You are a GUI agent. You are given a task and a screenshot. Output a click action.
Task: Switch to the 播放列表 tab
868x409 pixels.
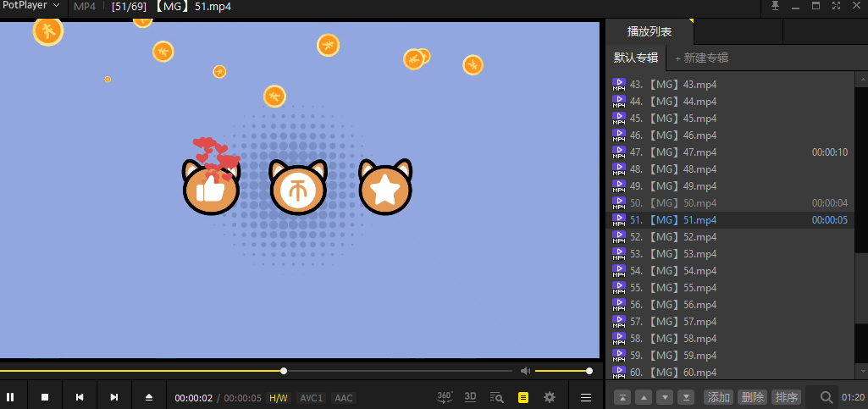[x=650, y=31]
